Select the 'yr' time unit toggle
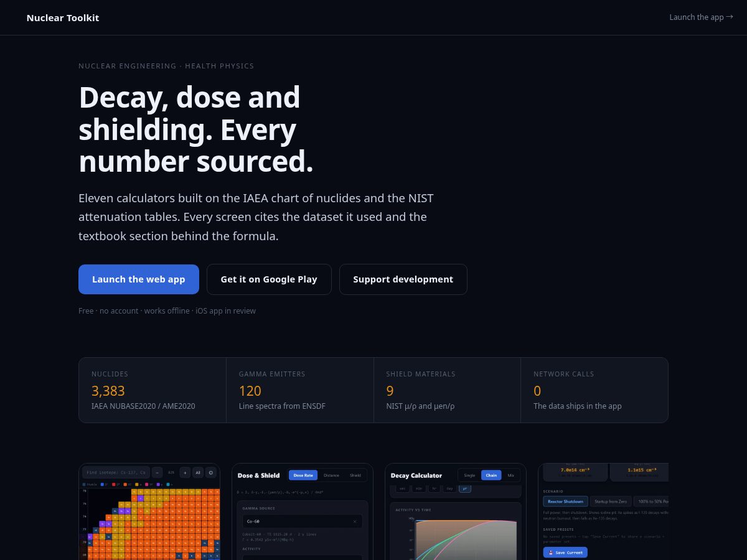This screenshot has width=747, height=560. click(464, 489)
